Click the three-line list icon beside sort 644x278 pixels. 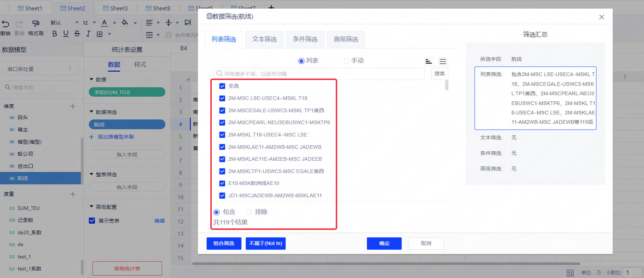click(443, 61)
